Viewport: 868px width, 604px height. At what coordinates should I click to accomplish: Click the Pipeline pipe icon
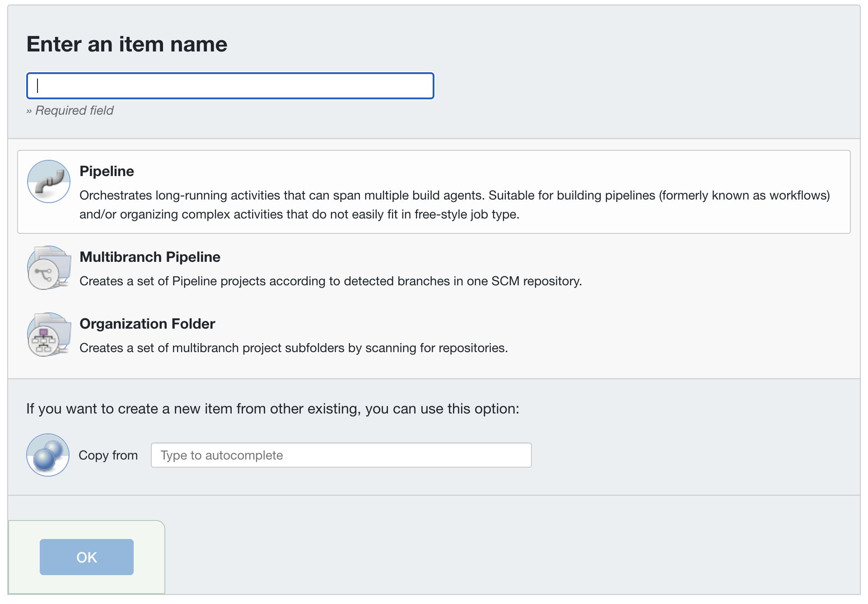point(49,181)
